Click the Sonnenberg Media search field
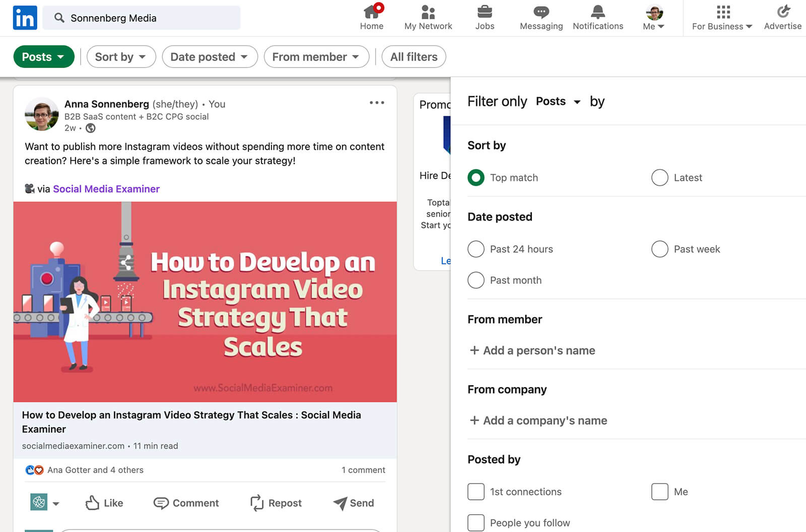This screenshot has height=532, width=806. point(141,18)
